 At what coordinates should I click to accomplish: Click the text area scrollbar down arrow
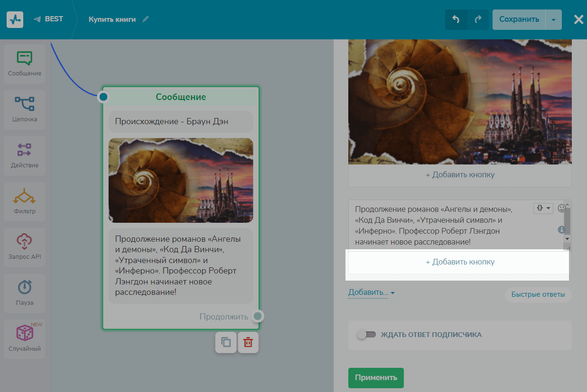tap(567, 239)
